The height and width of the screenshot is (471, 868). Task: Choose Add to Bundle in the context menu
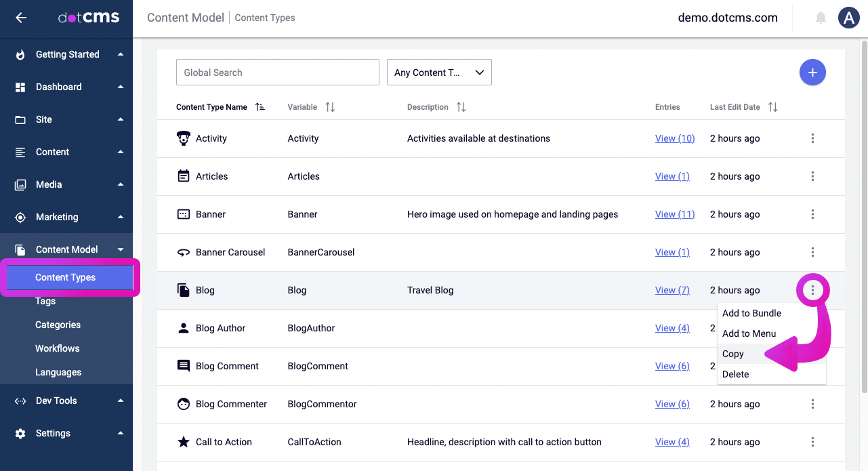point(751,313)
